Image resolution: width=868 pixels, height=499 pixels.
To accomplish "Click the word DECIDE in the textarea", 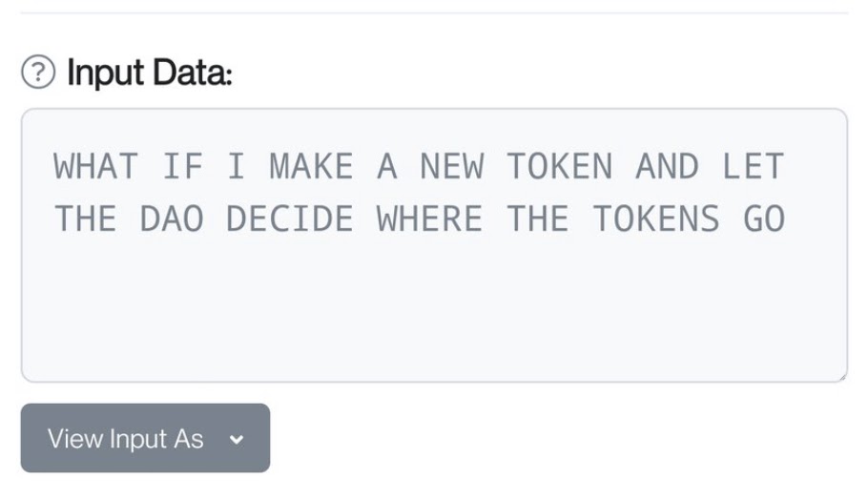I will [290, 219].
